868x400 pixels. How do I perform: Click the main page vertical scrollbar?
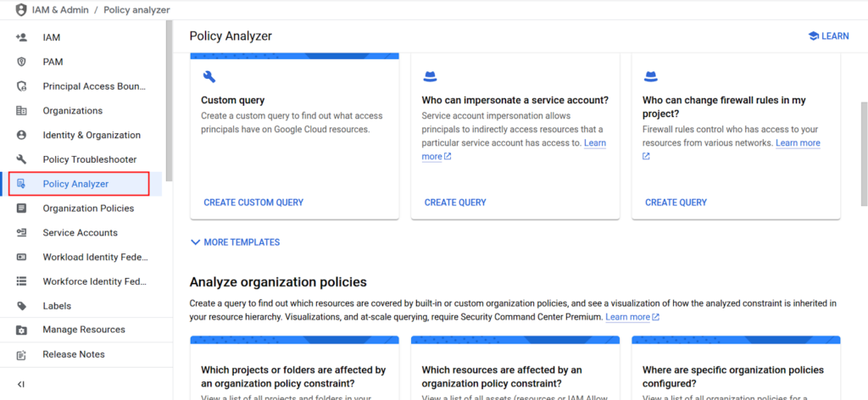(864, 154)
